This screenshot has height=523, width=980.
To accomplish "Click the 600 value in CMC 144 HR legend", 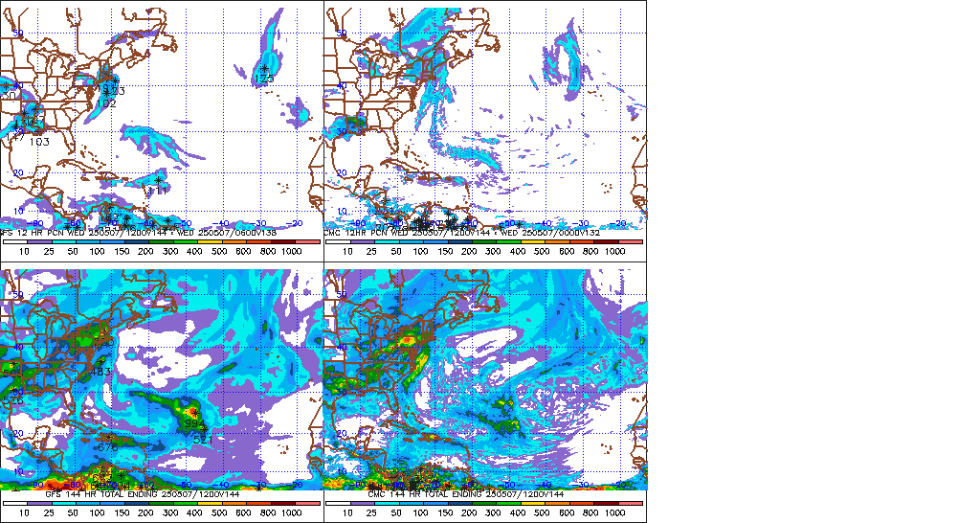I will pos(567,512).
